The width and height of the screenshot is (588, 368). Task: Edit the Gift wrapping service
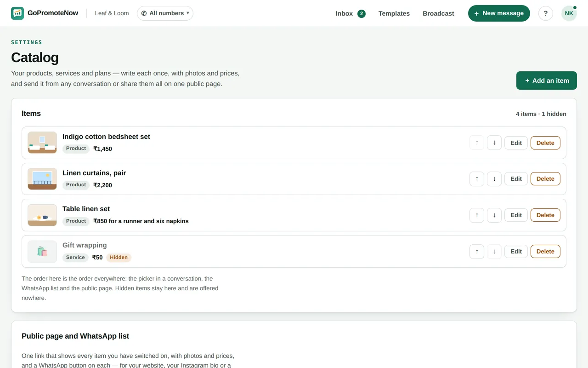click(x=516, y=251)
